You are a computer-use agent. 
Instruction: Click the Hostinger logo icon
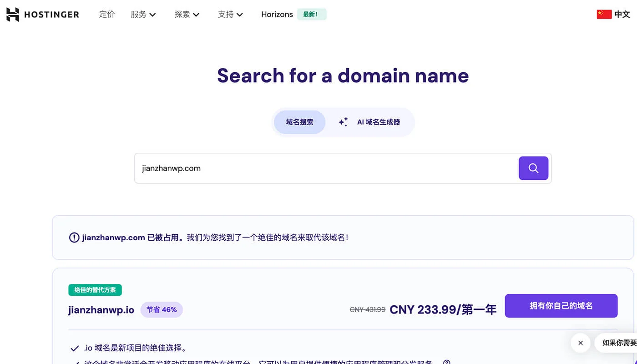tap(13, 14)
